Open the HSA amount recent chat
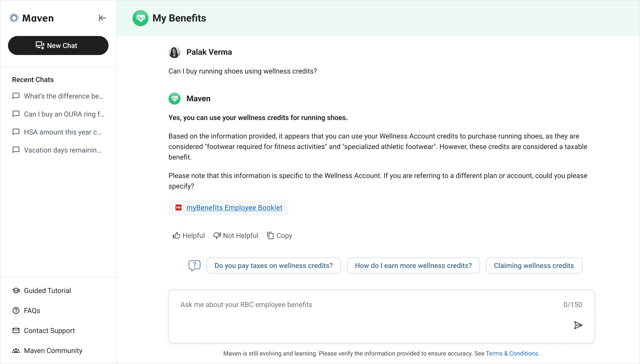The height and width of the screenshot is (364, 640). (x=62, y=132)
